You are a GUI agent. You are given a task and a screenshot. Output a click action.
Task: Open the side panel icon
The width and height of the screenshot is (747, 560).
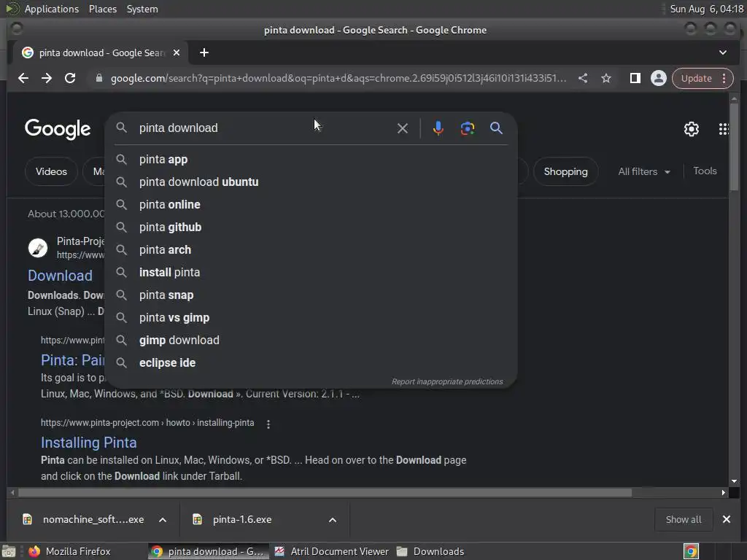tap(635, 78)
